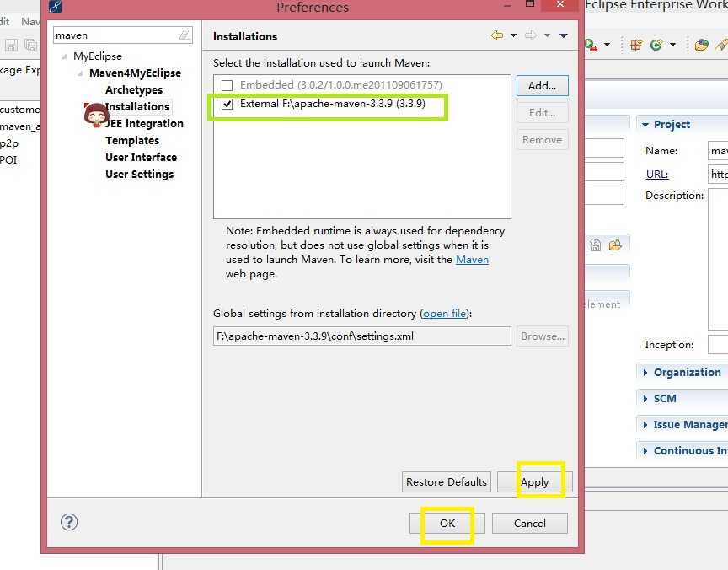Viewport: 728px width, 570px height.
Task: Select the External F:\apache-maven-3.3.9 row text
Action: (333, 104)
